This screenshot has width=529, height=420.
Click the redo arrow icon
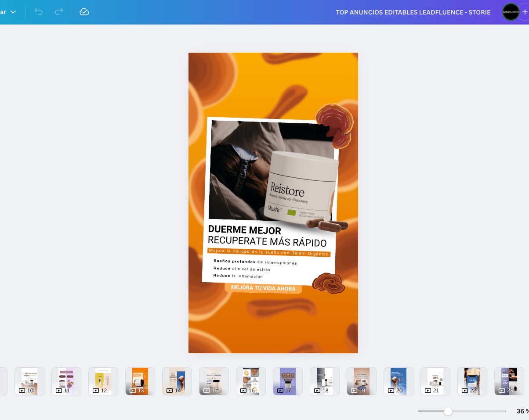tap(59, 12)
